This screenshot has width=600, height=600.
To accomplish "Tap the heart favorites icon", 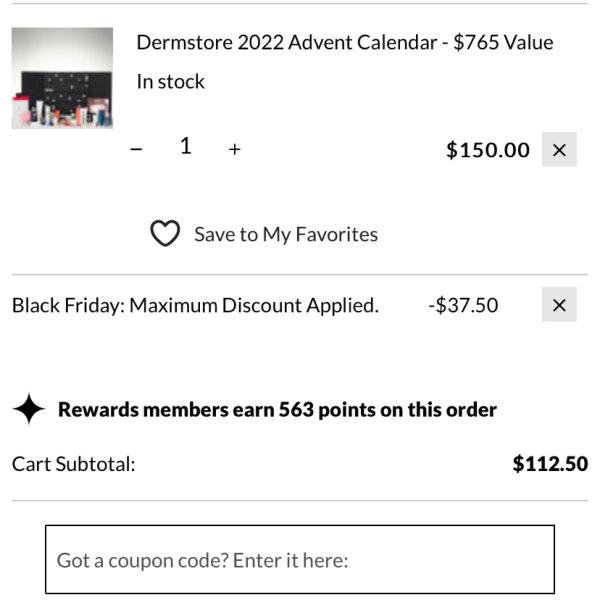I will tap(165, 233).
